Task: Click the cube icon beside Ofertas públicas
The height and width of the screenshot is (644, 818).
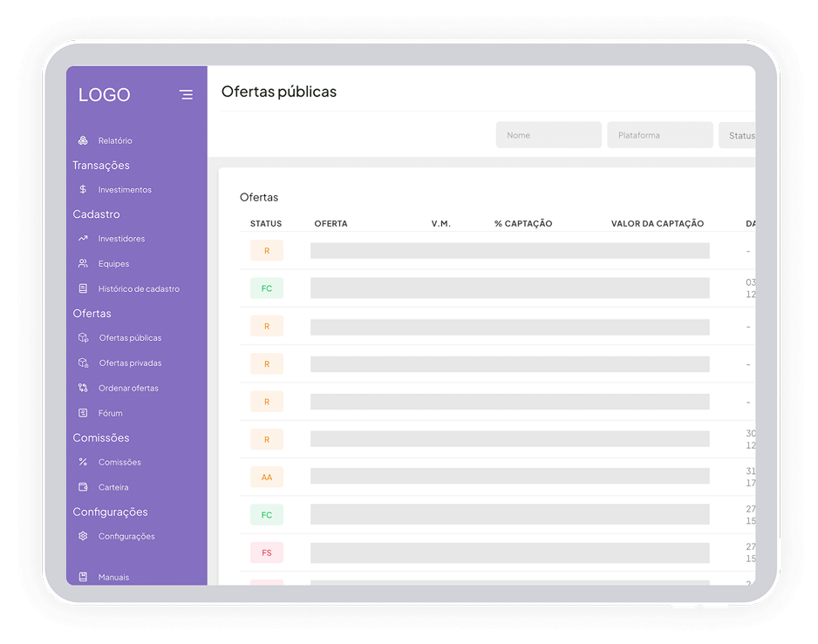Action: [x=83, y=338]
